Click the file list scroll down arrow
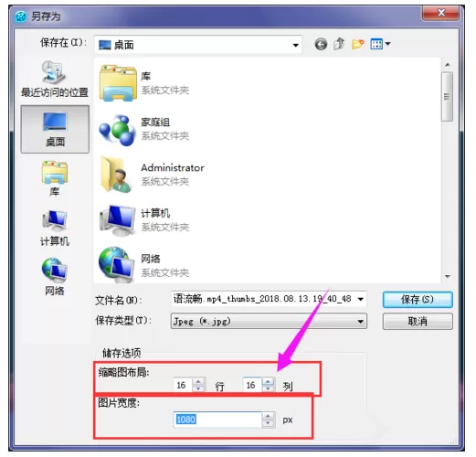Viewport: 476px width, 457px height. 447,276
